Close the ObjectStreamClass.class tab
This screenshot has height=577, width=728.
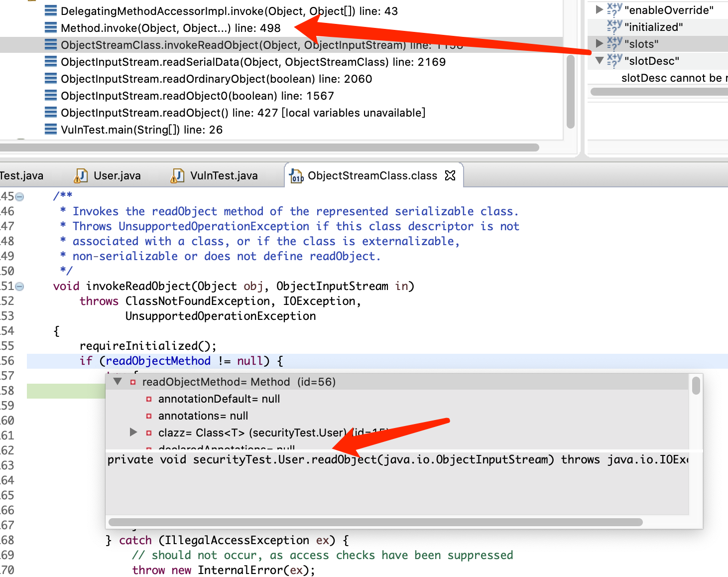(450, 175)
